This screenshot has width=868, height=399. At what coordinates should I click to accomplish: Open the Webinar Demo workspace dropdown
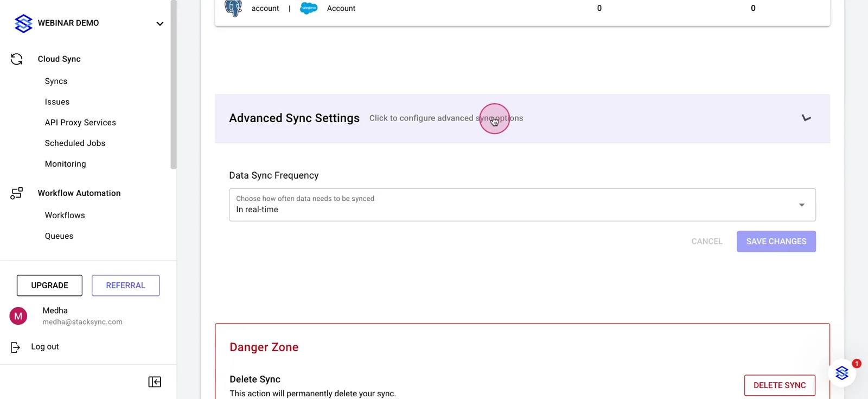click(159, 23)
